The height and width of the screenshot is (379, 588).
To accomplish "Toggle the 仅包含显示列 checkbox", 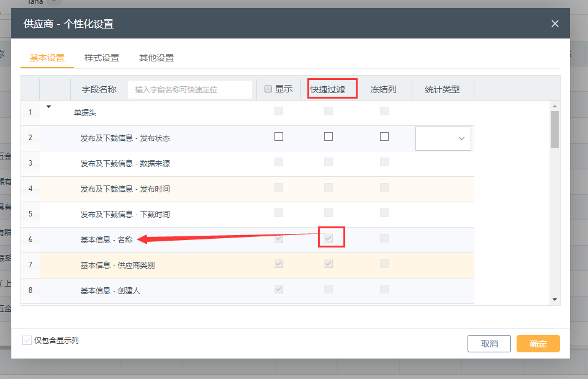I will [27, 340].
